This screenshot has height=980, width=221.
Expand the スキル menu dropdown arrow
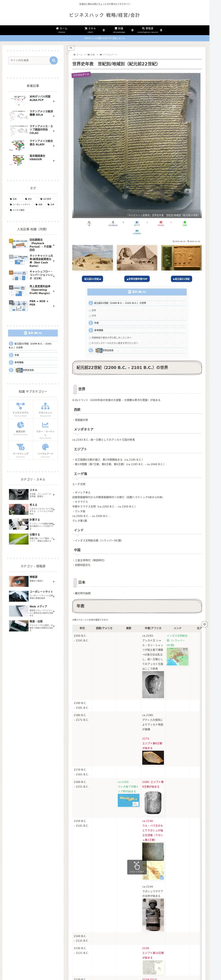click(104, 30)
